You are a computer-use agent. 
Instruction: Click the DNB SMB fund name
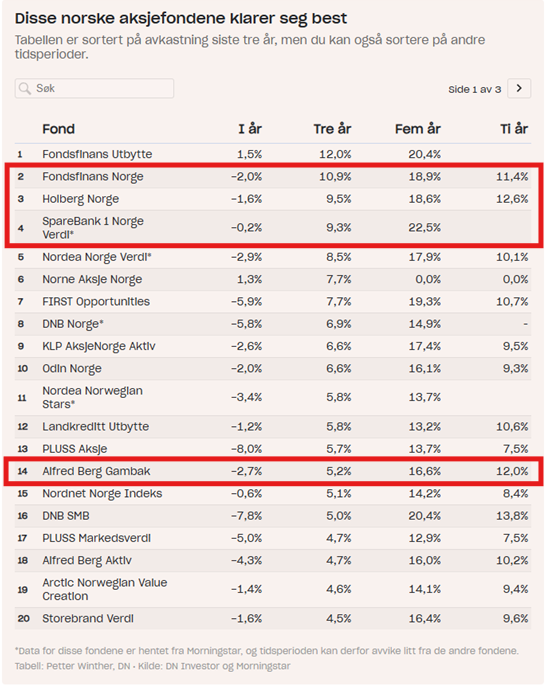pos(66,516)
